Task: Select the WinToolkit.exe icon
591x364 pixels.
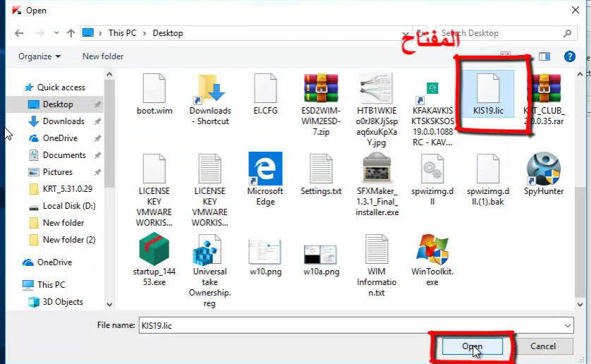Action: coord(432,249)
